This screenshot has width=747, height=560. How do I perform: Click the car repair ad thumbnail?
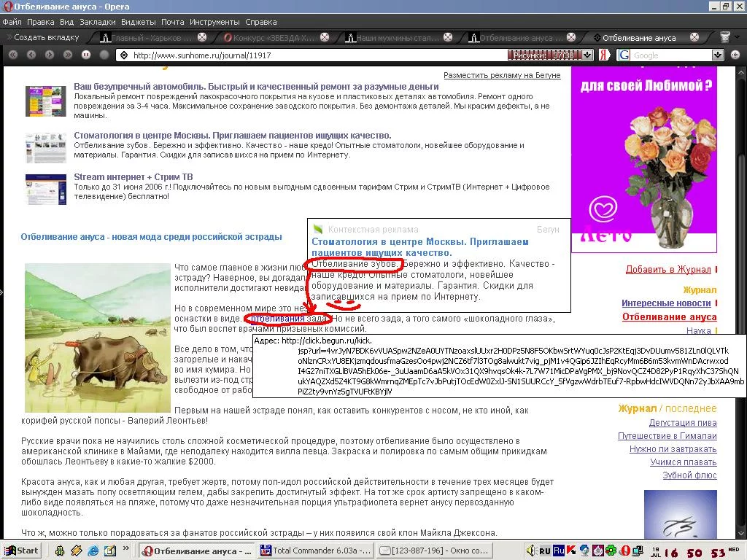tap(46, 101)
